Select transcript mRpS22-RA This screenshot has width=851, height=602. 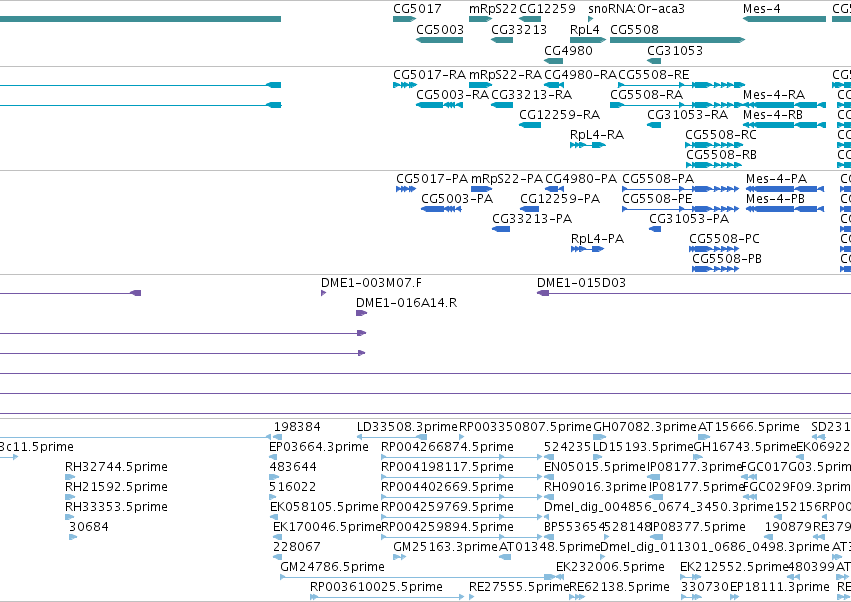(505, 74)
